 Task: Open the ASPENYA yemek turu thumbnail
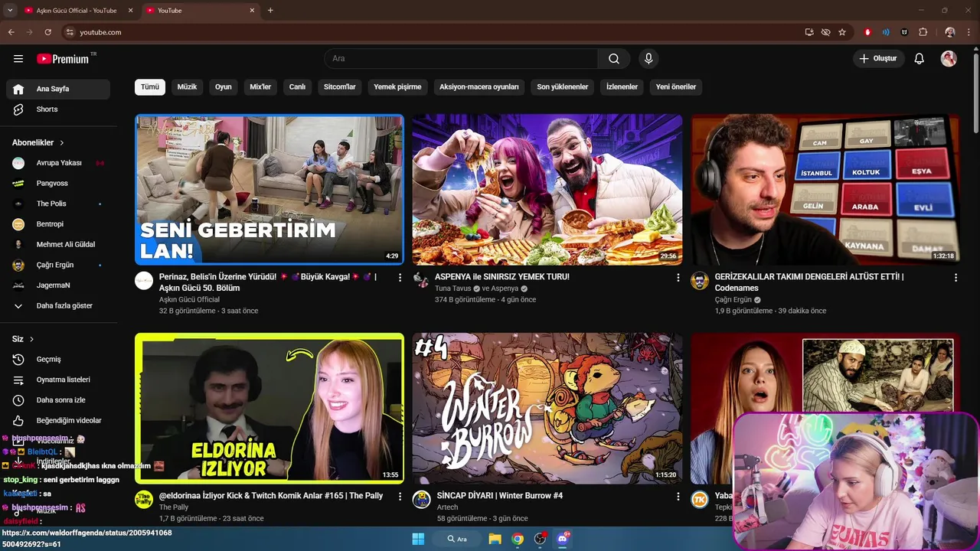(547, 190)
